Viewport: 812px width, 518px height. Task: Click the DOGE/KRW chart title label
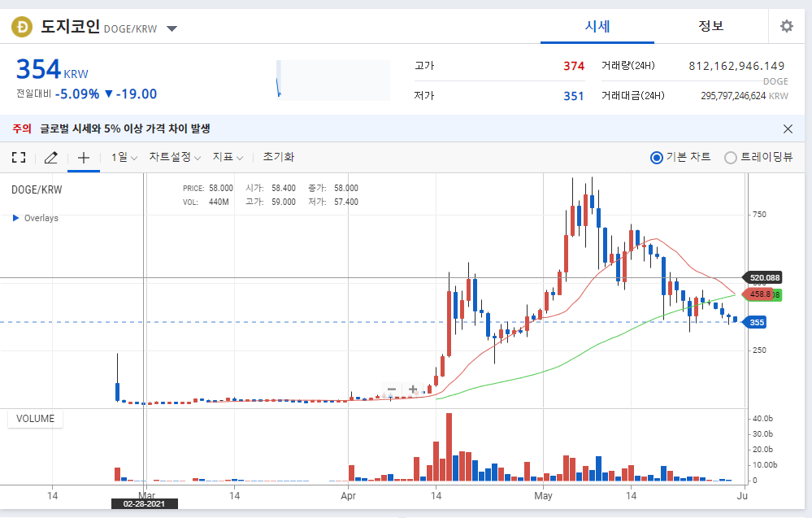tap(37, 189)
